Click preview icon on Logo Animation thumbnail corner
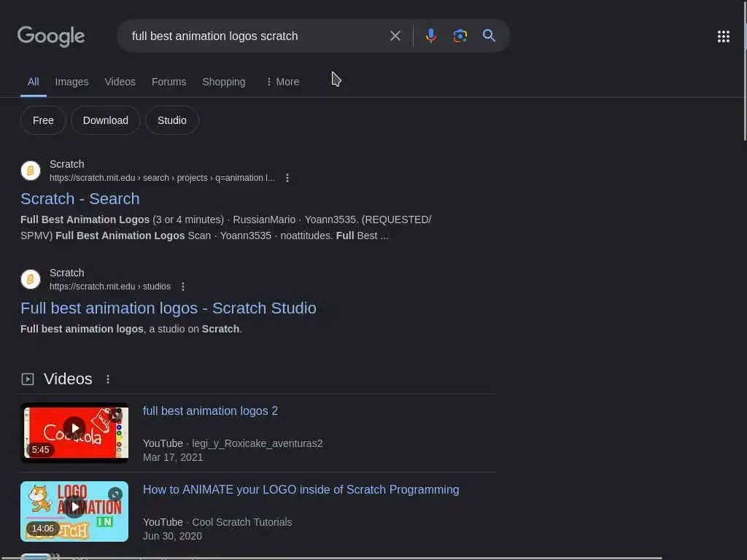The image size is (747, 560). [x=115, y=494]
